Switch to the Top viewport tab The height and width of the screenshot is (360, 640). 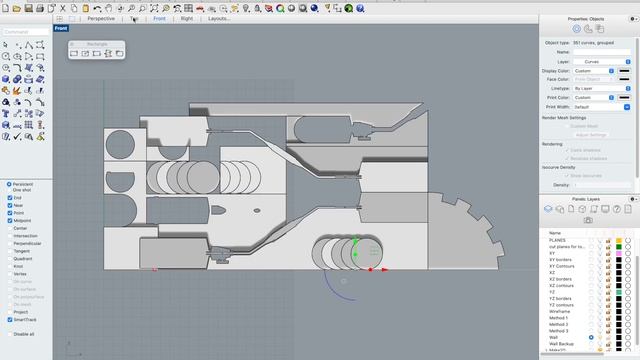coord(134,19)
